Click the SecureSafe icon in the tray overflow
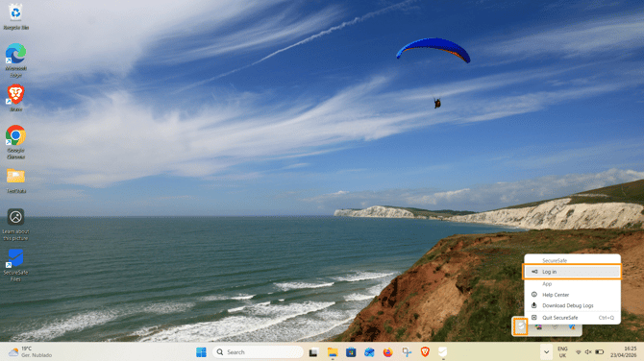This screenshot has height=361, width=644. (x=521, y=326)
